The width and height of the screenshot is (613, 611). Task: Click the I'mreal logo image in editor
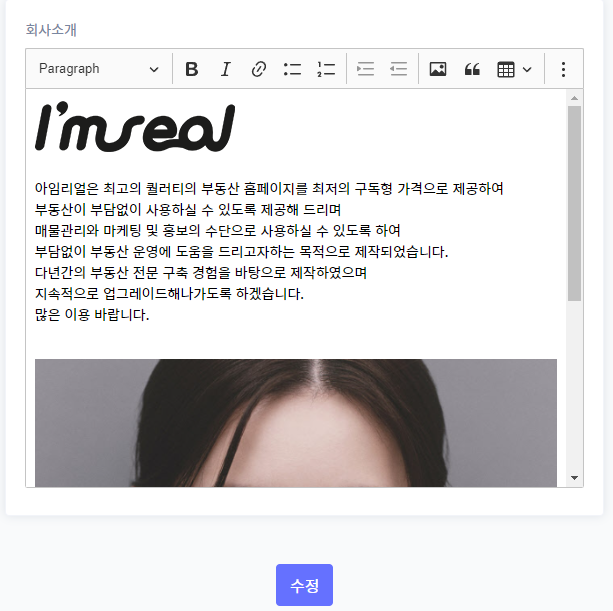point(135,127)
